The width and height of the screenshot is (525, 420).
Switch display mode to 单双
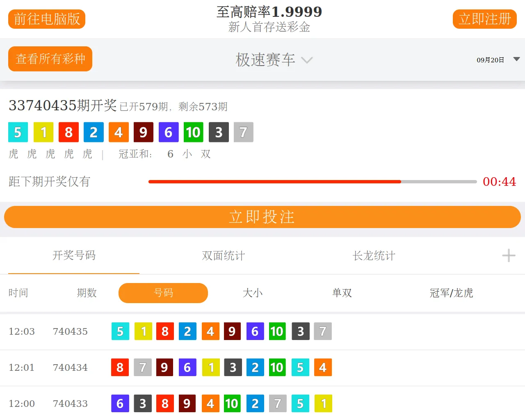(342, 293)
